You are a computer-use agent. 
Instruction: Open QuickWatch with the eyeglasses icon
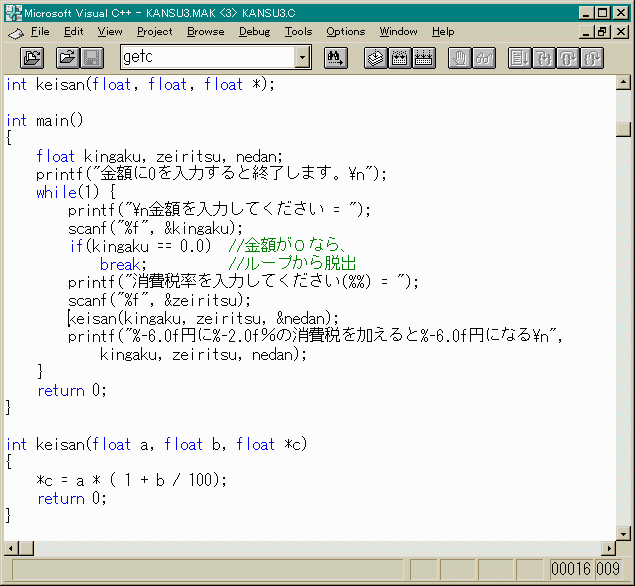coord(484,58)
